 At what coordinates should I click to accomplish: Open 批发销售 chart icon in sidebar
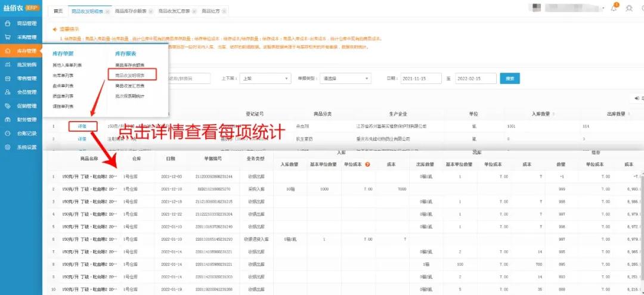(x=7, y=64)
